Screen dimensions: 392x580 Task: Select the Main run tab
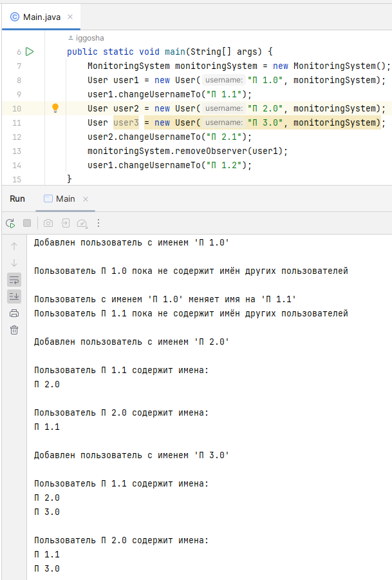[x=60, y=199]
